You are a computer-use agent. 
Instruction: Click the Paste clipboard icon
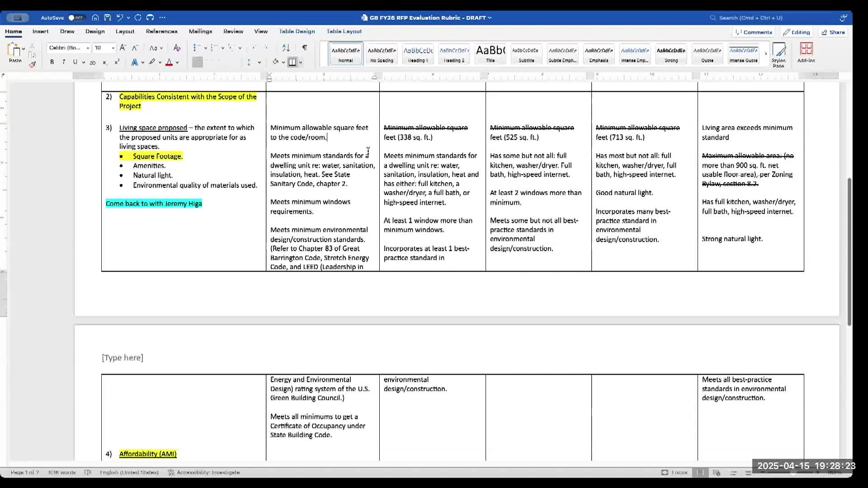(x=14, y=50)
